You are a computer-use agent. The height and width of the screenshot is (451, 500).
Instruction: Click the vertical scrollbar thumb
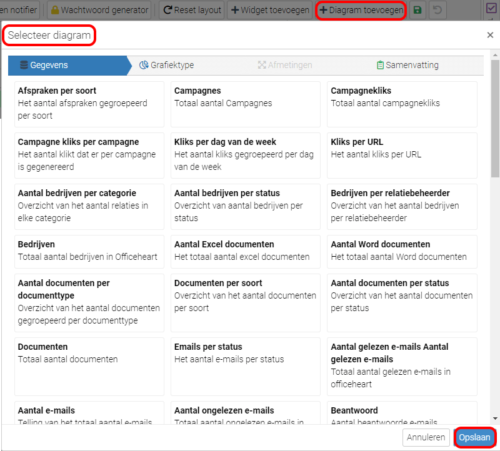495,119
